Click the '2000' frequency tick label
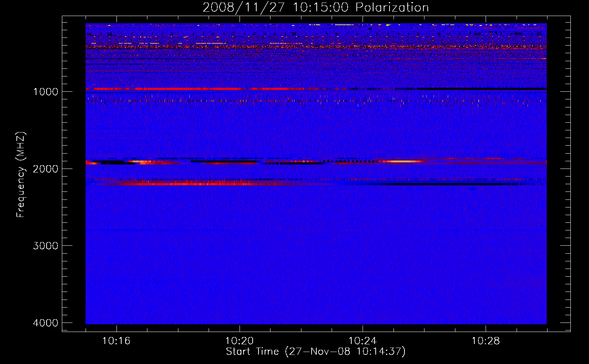 coord(46,169)
